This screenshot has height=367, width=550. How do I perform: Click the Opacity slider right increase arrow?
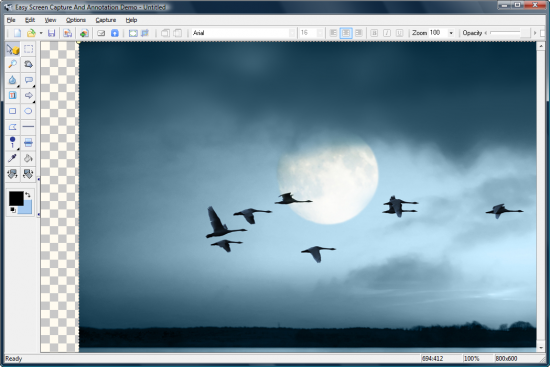click(535, 33)
